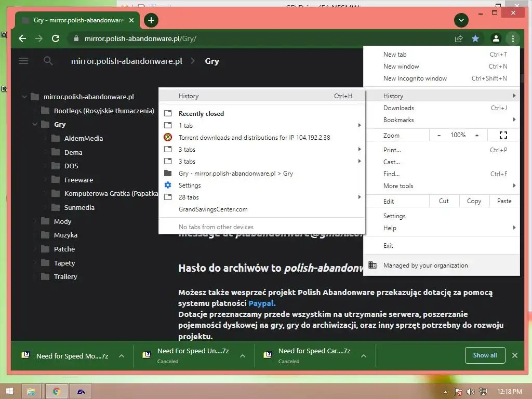Viewport: 532px width, 399px height.
Task: Open a new tab with plus button
Action: click(151, 20)
